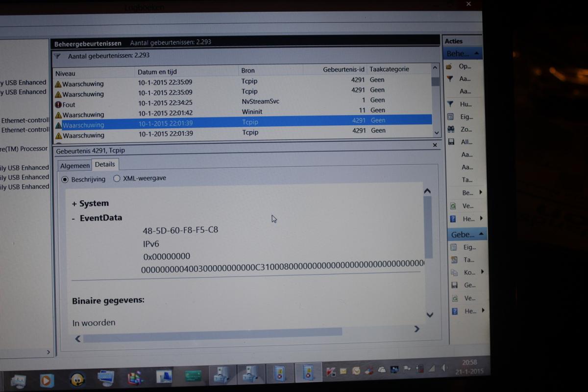Image resolution: width=588 pixels, height=392 pixels.
Task: Sort by the Gebeurtenis-id column header
Action: click(x=335, y=69)
